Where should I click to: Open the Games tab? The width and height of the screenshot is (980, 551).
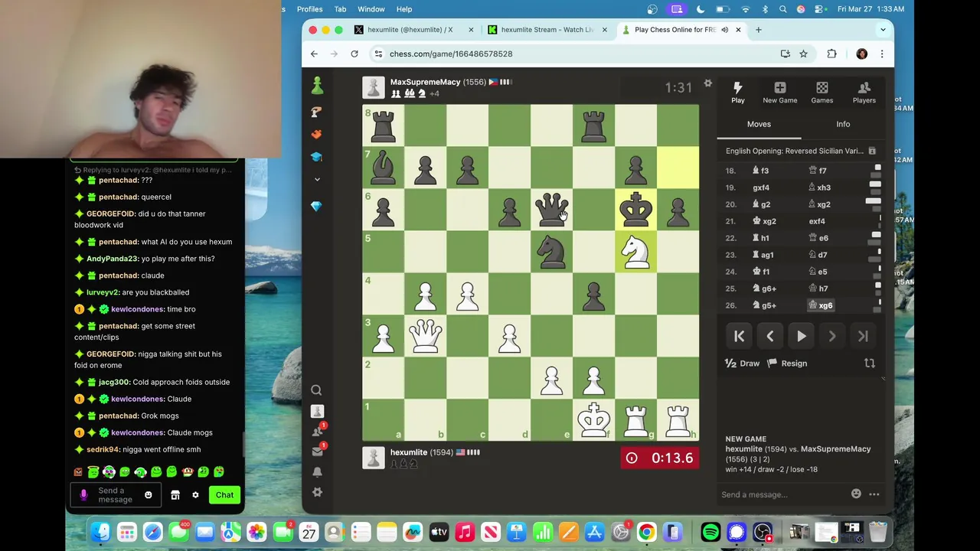822,93
